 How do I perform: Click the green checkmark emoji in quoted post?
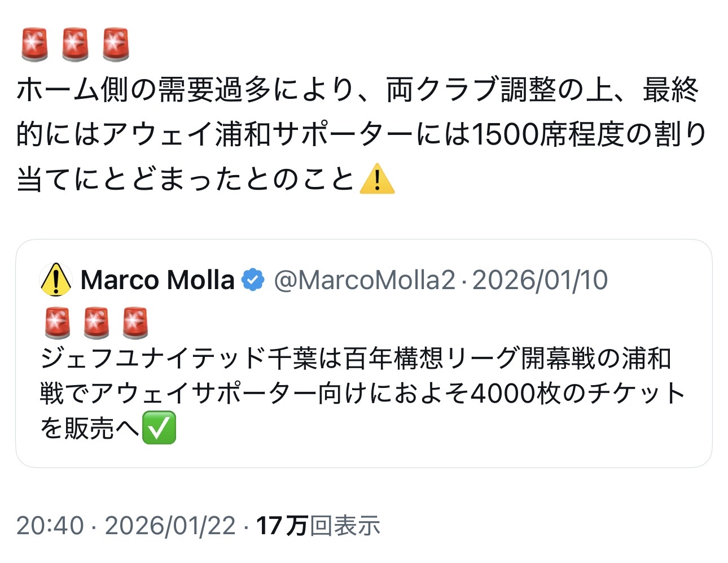click(x=159, y=427)
